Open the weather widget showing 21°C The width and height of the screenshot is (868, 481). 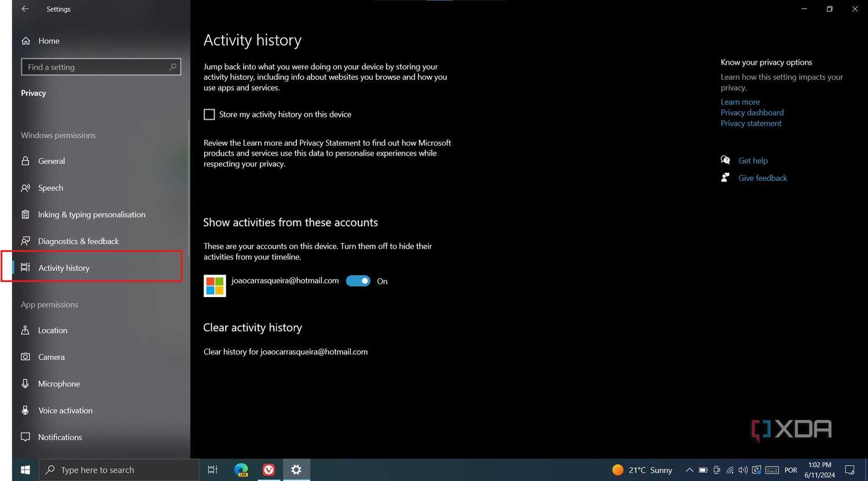pos(642,470)
